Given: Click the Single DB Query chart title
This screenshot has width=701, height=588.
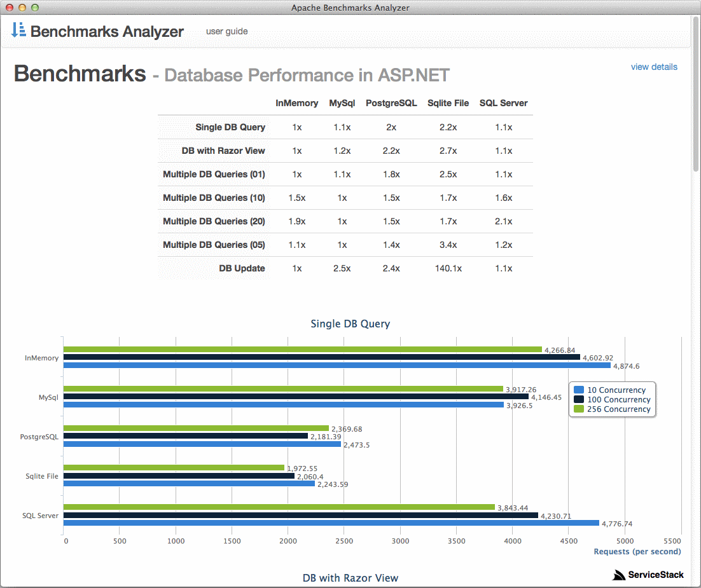Looking at the screenshot, I should [x=350, y=324].
